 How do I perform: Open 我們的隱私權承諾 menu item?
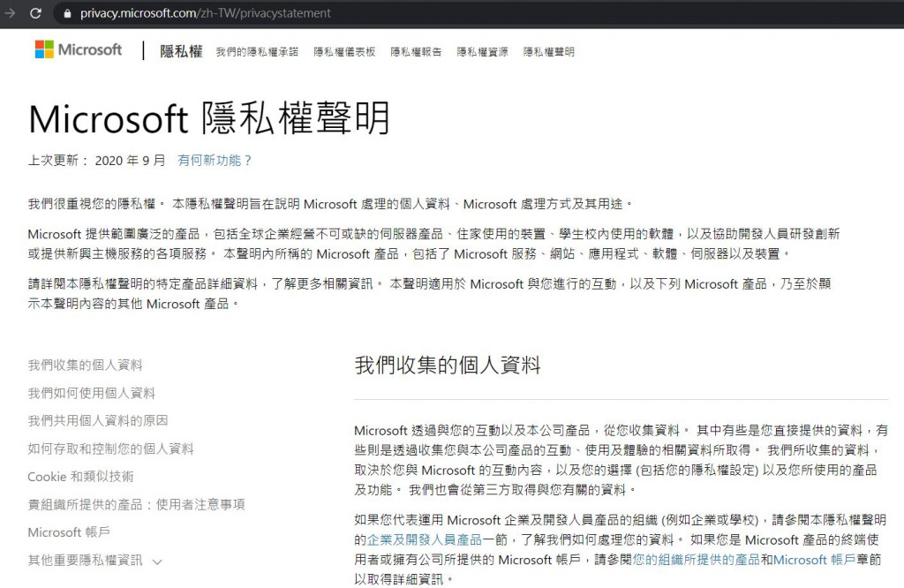257,52
